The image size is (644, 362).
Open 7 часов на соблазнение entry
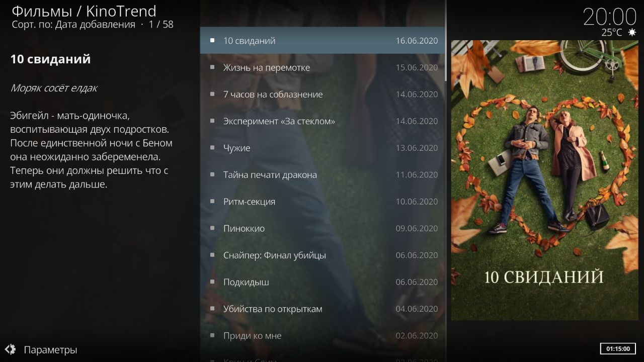point(322,94)
